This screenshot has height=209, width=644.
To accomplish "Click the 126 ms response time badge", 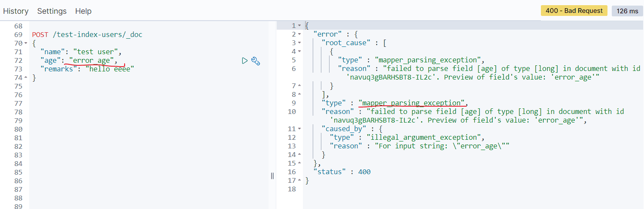I will (627, 11).
